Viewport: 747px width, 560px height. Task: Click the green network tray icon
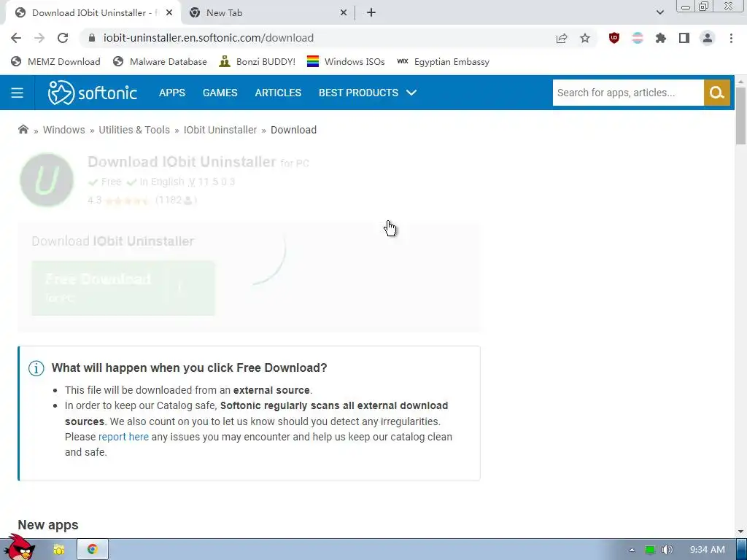[x=650, y=550]
